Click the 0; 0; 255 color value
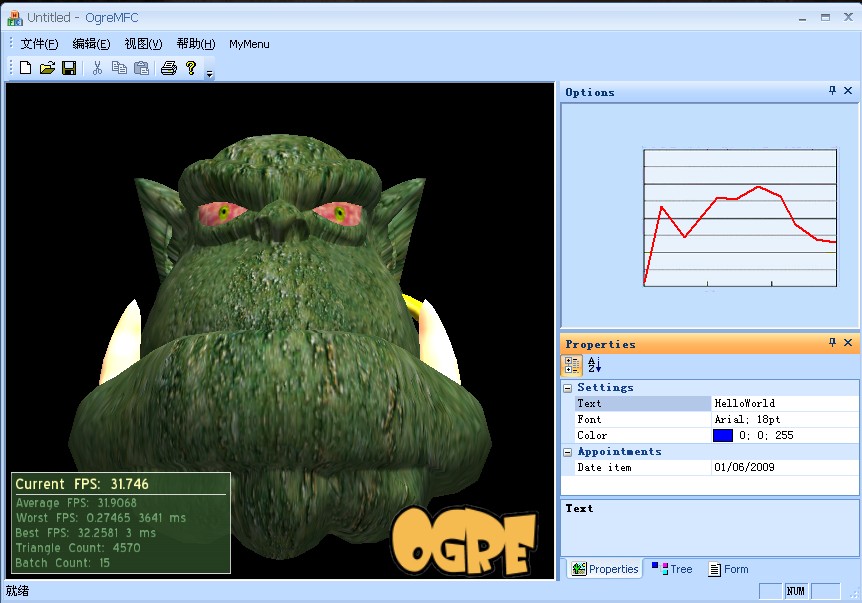Viewport: 862px width, 603px height. tap(766, 435)
